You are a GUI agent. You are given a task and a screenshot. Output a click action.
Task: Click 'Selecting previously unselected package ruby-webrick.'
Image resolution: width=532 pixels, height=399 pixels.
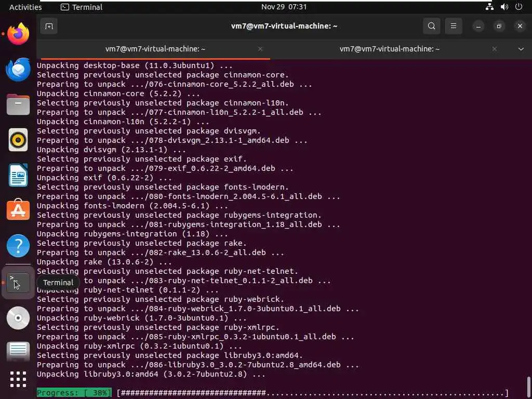161,299
